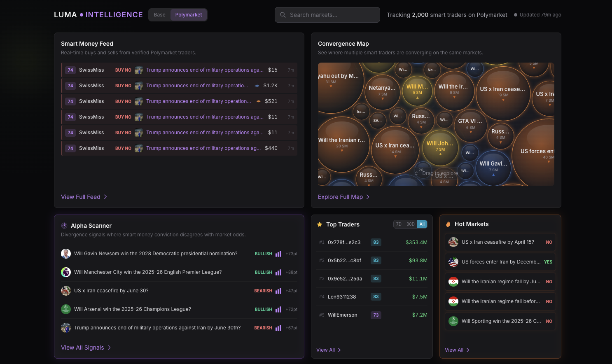Image resolution: width=612 pixels, height=364 pixels.
Task: Click the bullish bar-chart icon for Gavin Newsom signal
Action: tap(278, 254)
